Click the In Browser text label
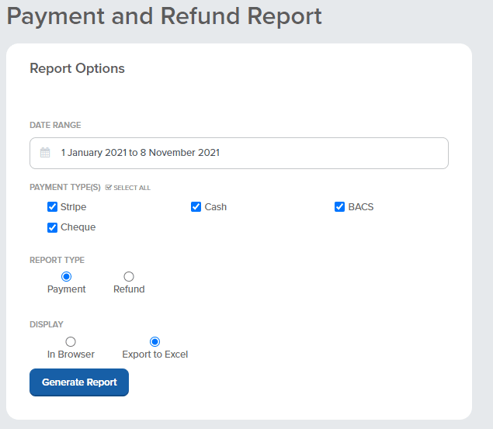This screenshot has height=429, width=493. [71, 354]
